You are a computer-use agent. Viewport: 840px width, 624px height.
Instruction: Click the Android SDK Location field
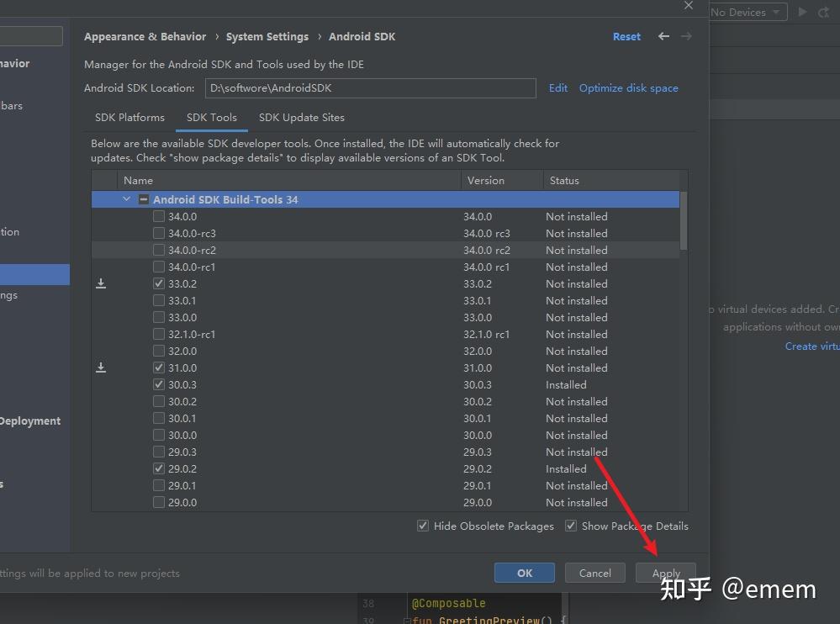coord(370,87)
